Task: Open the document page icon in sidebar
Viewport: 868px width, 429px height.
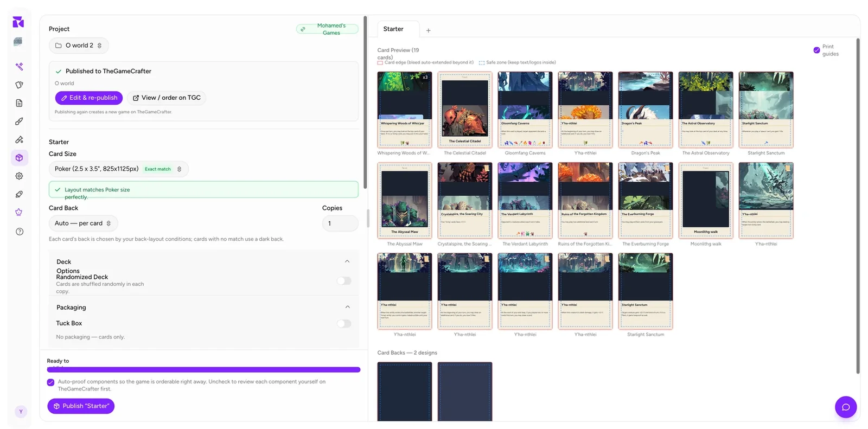Action: pos(19,103)
